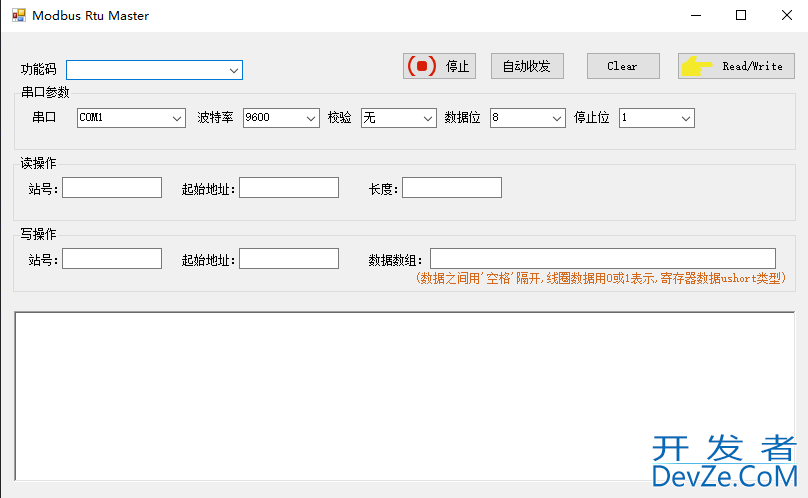Minimize the Modbus Rtu Master window
Image resolution: width=808 pixels, height=498 pixels.
(x=696, y=15)
